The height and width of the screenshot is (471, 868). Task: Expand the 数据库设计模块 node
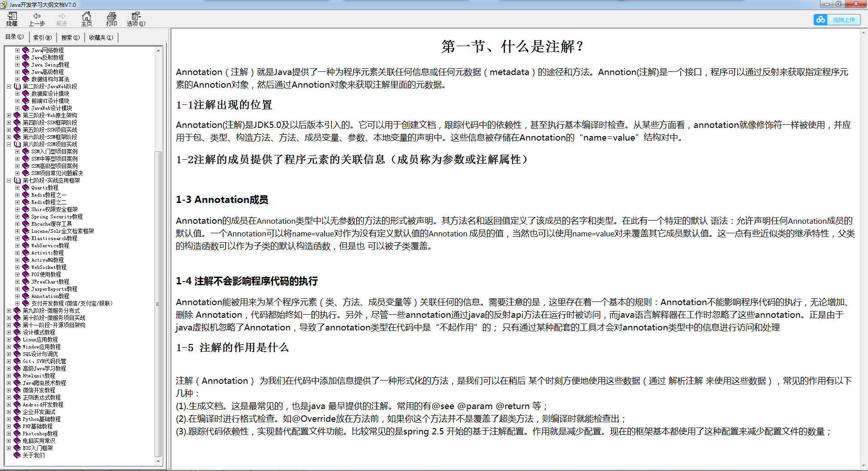17,94
